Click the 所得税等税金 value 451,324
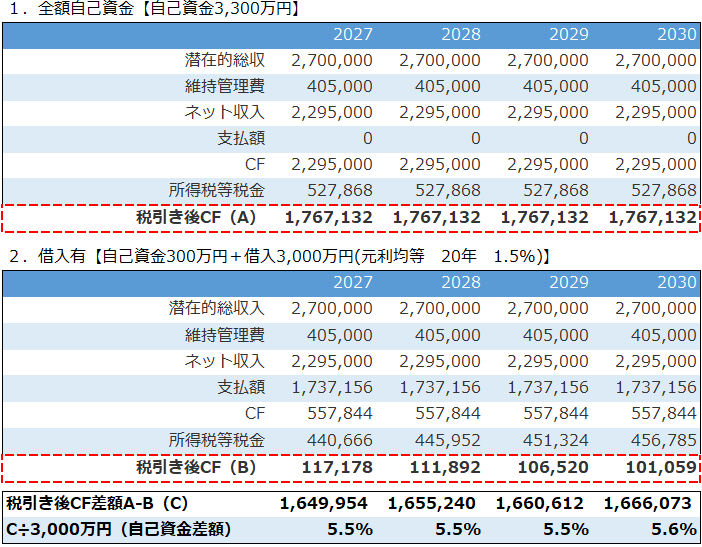Screen dimensions: 702x547 coord(555,439)
